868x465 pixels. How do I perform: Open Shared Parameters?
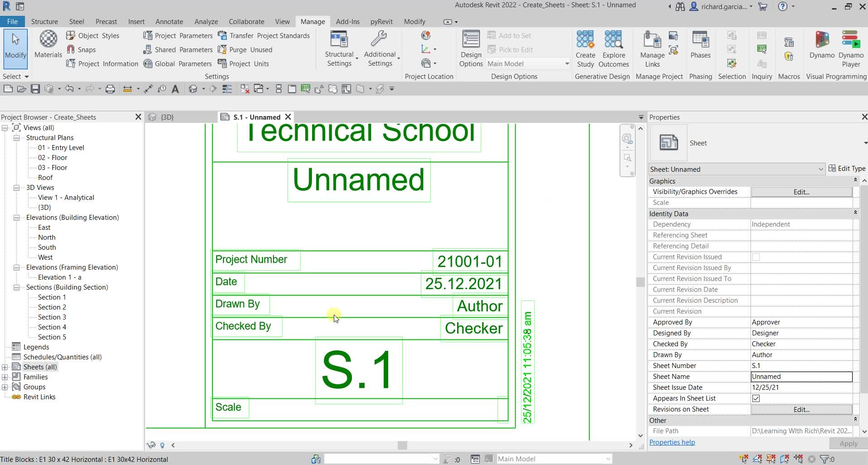tap(178, 49)
